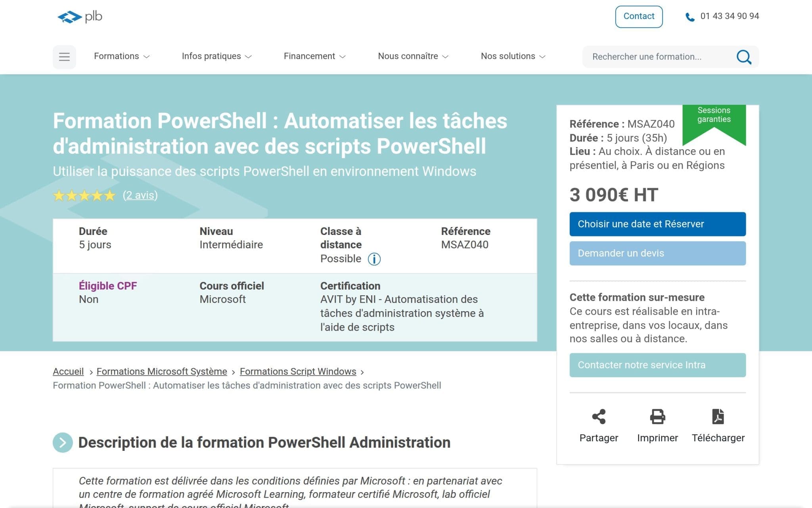Viewport: 812px width, 508px height.
Task: Click the phone number 01 43 34 90 94
Action: [730, 16]
